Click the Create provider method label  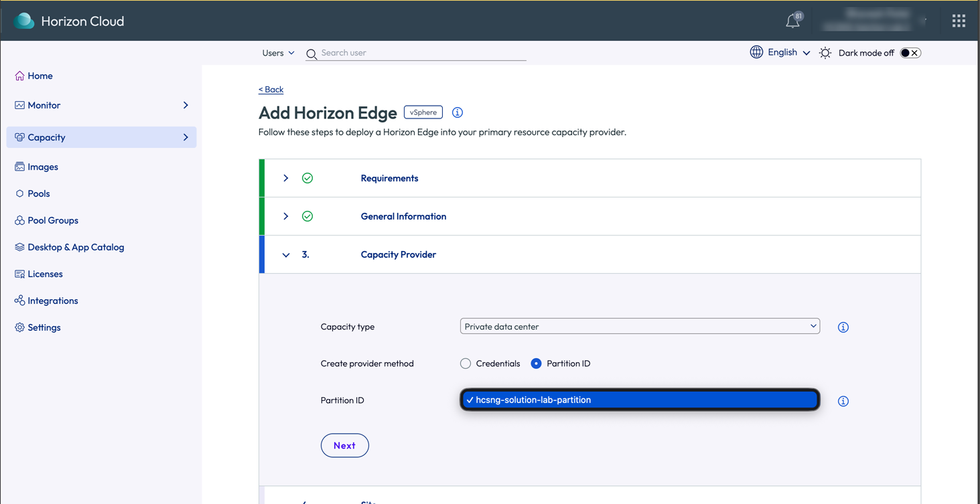click(x=367, y=363)
